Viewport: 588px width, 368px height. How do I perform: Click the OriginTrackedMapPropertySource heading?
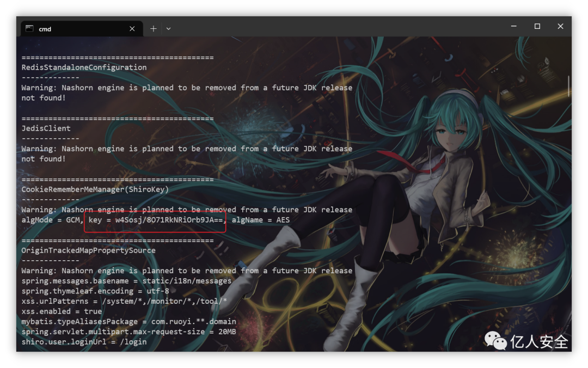click(x=88, y=250)
